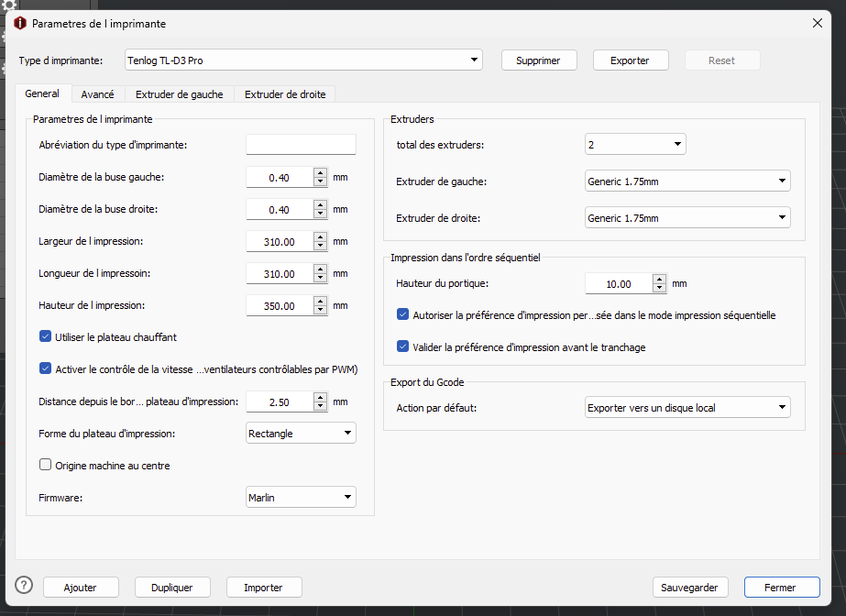This screenshot has width=846, height=616.
Task: Click the Exporter button
Action: point(631,60)
